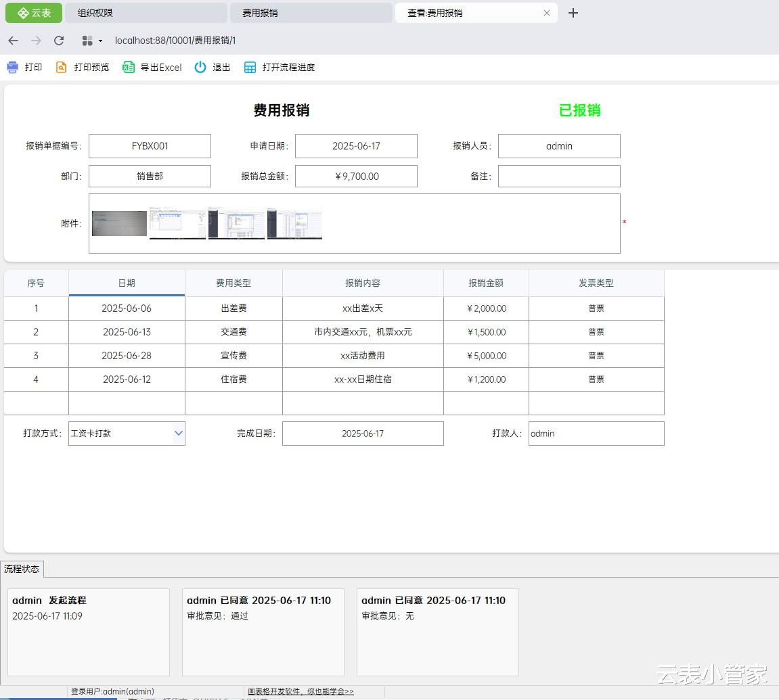
Task: Click the 发票类型 column header
Action: click(596, 283)
